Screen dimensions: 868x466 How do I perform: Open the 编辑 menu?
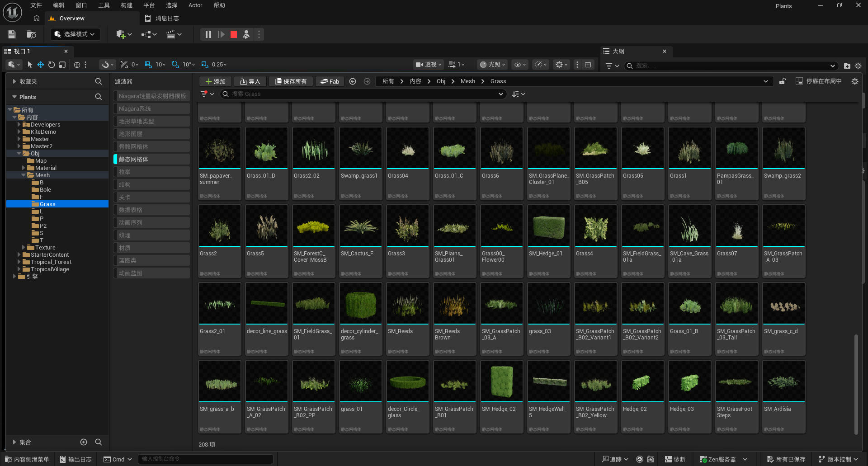(59, 5)
